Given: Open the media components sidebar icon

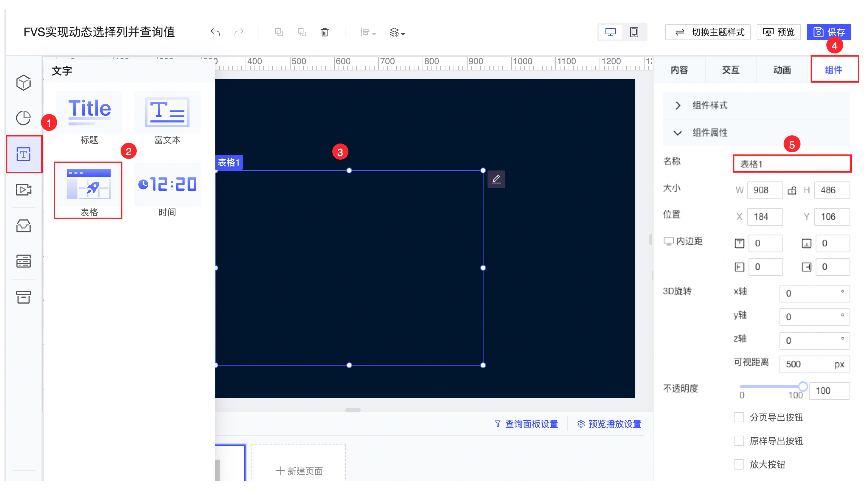Looking at the screenshot, I should (x=23, y=190).
